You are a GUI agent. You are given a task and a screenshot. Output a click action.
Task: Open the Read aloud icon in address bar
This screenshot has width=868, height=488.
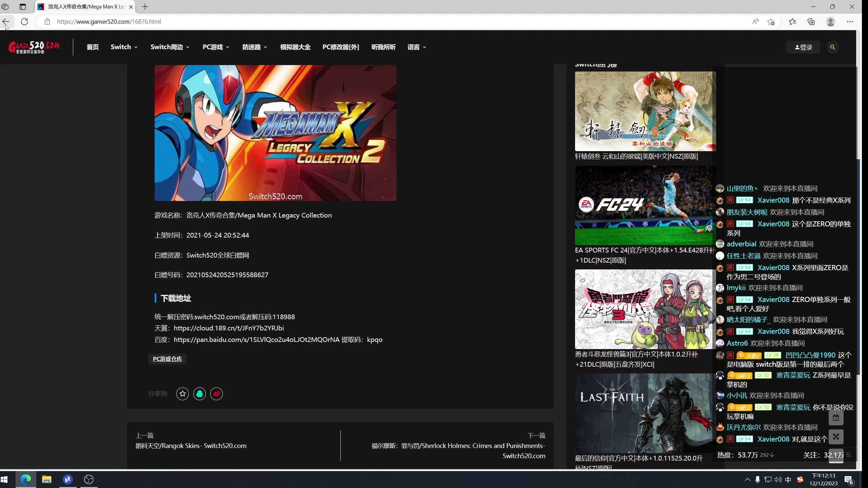[755, 22]
